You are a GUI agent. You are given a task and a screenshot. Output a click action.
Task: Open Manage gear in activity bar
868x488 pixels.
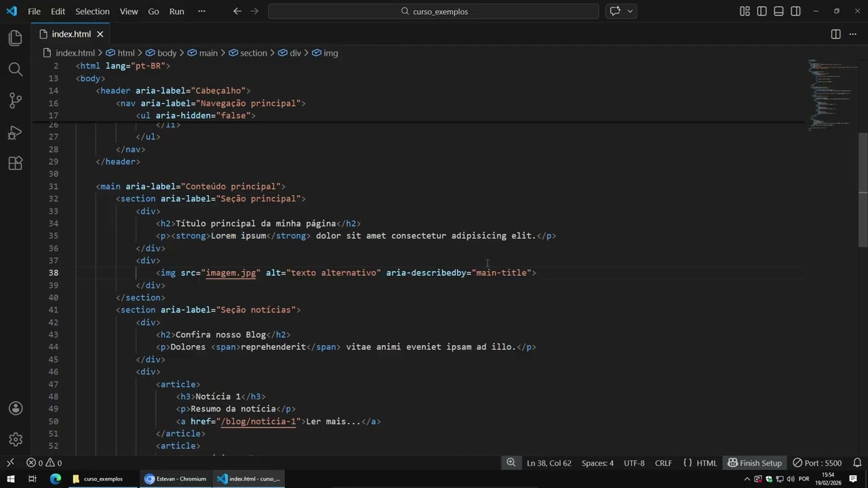click(15, 440)
